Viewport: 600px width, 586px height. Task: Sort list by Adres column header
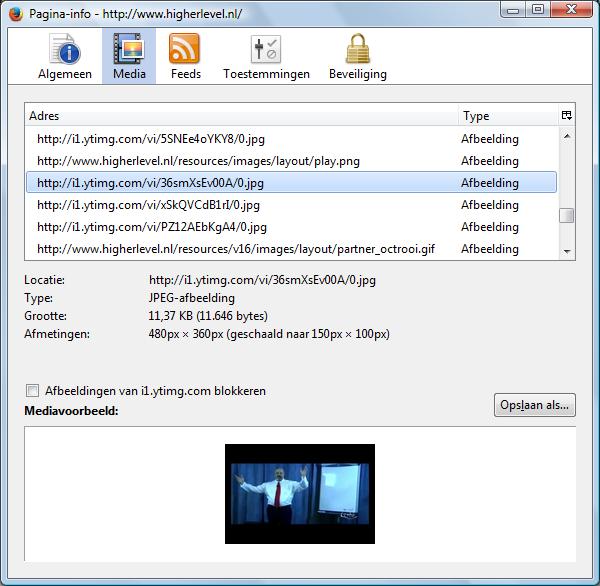tap(241, 116)
